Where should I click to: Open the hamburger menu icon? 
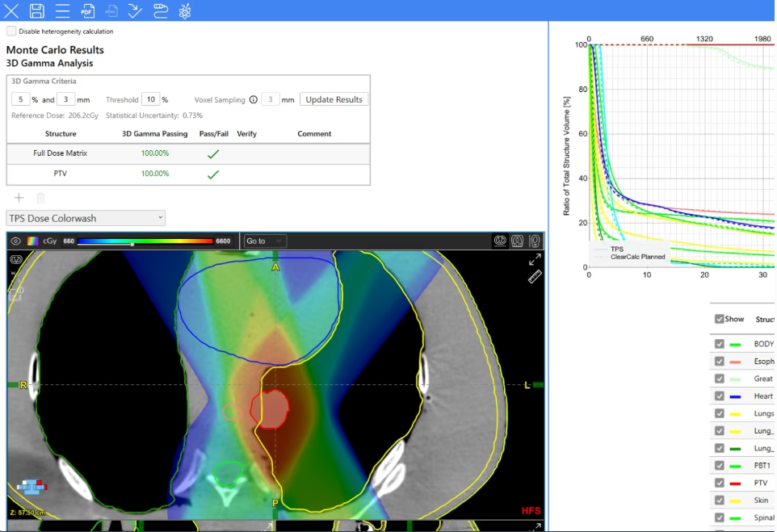(62, 10)
